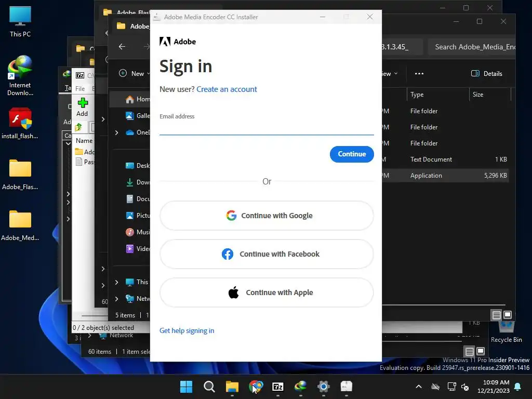Open Settings gear from taskbar
Screen dimensions: 532x399
click(x=324, y=387)
